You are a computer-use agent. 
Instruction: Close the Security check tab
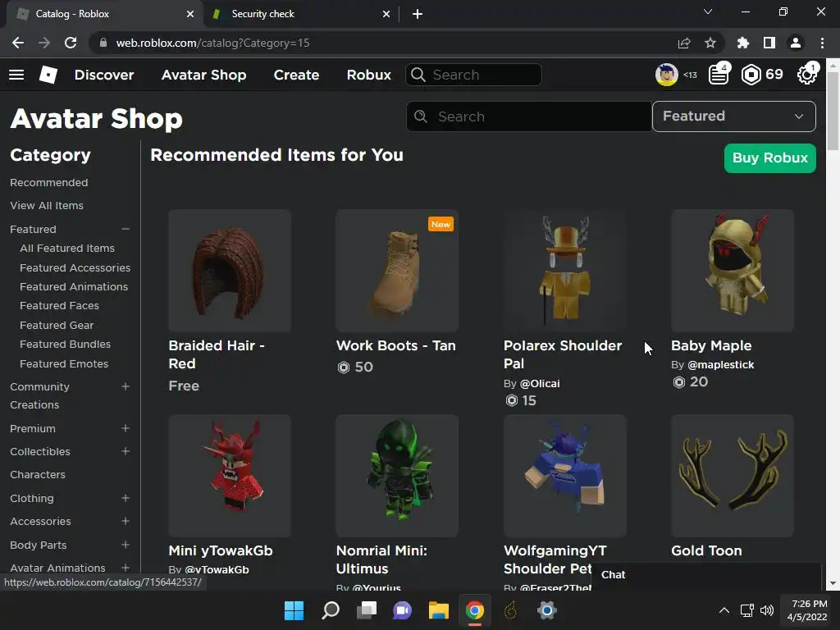click(386, 14)
